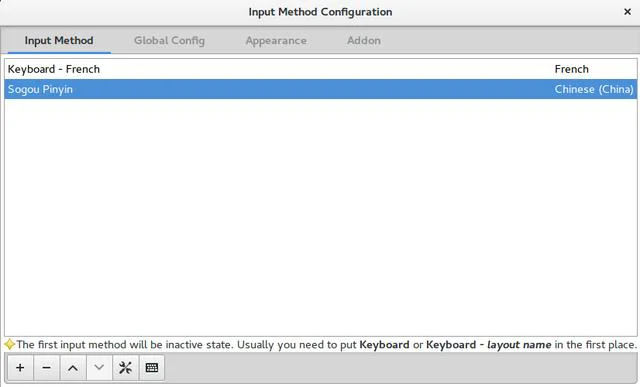Screen dimensions: 640x387
Task: Open configuration for the selected input method (tools icon)
Action: point(125,368)
